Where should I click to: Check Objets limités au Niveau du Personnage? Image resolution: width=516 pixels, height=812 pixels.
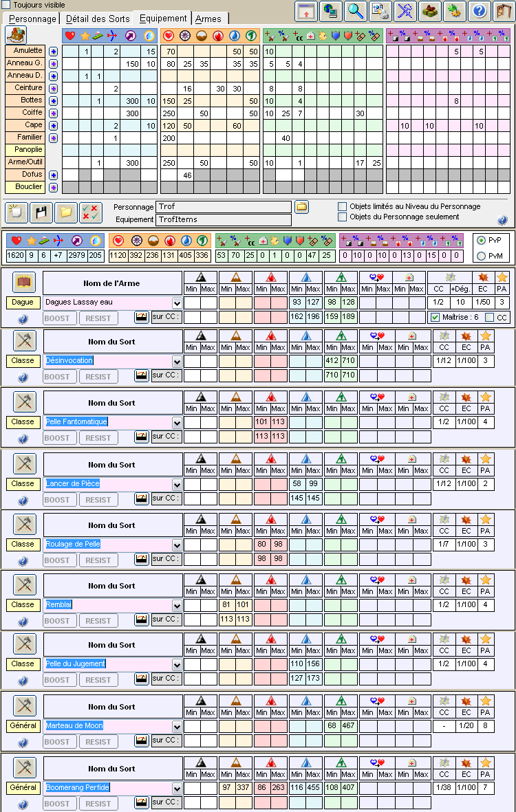[343, 206]
